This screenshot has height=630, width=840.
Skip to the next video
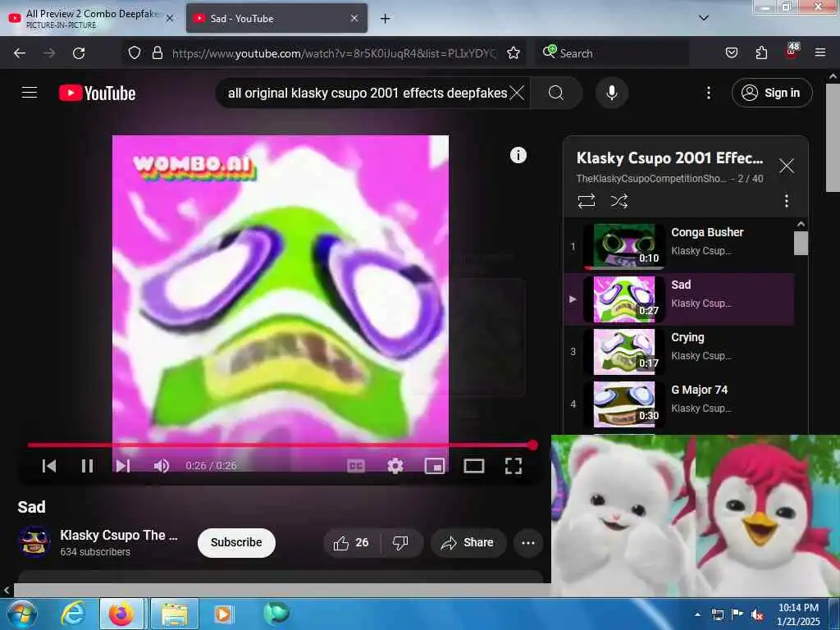pyautogui.click(x=123, y=466)
